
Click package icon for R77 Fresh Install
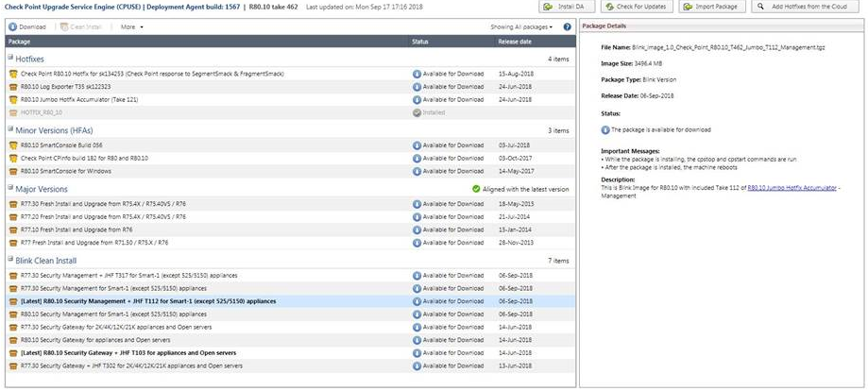coord(13,243)
